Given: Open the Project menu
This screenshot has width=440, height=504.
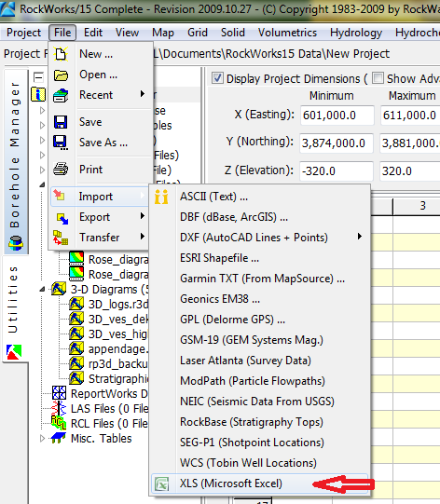Looking at the screenshot, I should [24, 33].
